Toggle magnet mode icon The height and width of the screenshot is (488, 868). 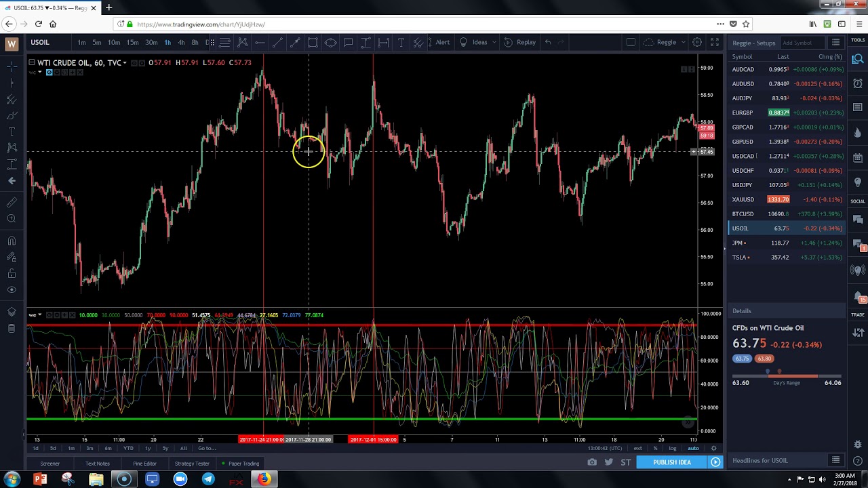tap(12, 241)
